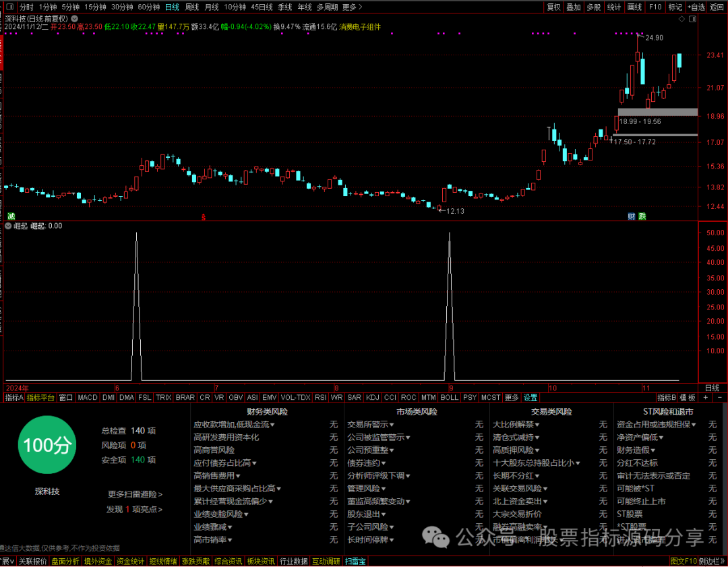Open 图文F10 at bottom right
Screen dimensions: 728x567
[684, 562]
